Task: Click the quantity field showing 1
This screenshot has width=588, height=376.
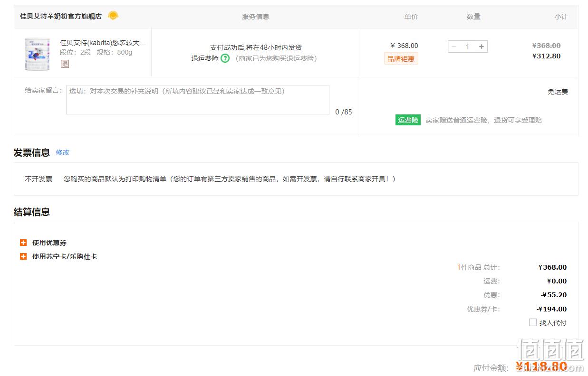Action: coord(468,47)
